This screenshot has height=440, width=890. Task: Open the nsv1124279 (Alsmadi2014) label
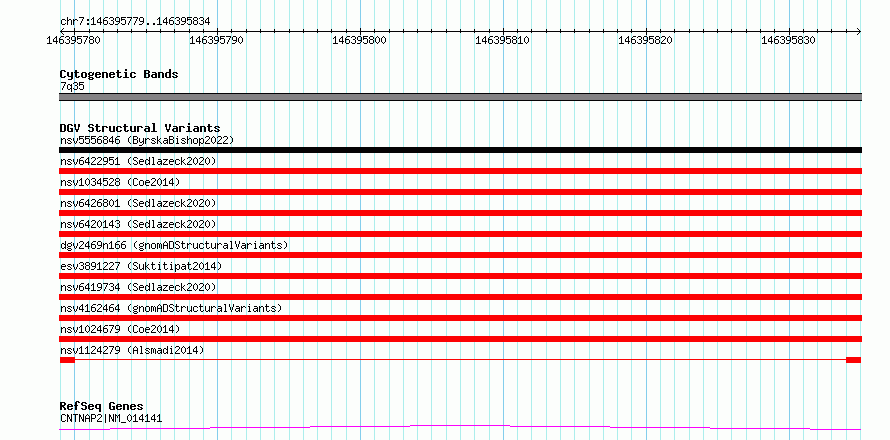click(132, 350)
